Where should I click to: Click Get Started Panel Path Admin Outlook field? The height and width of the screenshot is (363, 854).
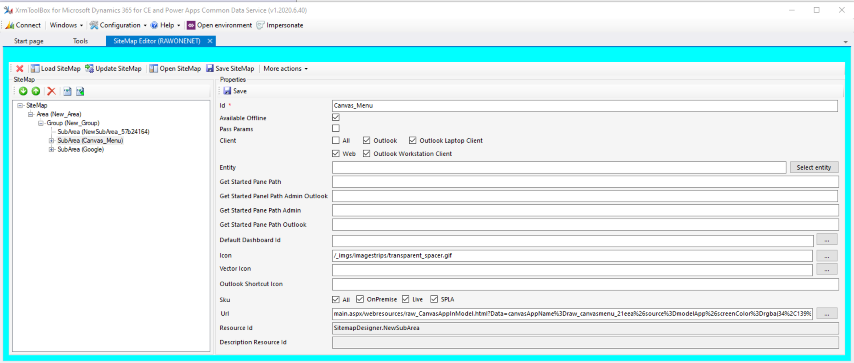pos(584,196)
